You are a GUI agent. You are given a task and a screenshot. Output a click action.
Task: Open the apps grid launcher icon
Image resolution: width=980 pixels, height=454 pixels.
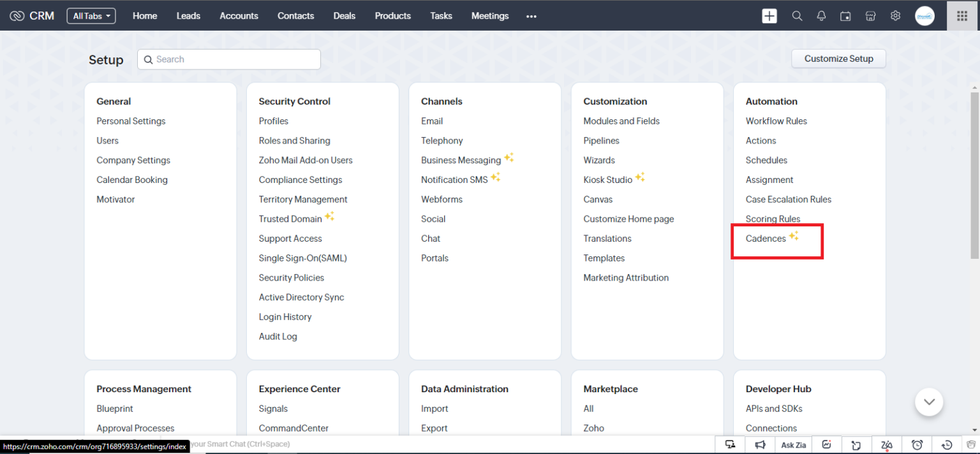pos(962,16)
